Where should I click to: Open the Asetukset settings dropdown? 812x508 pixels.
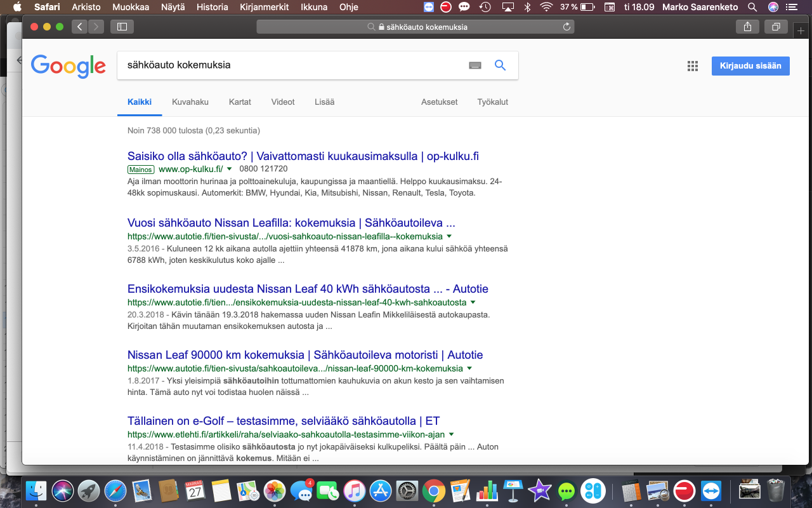pyautogui.click(x=439, y=102)
